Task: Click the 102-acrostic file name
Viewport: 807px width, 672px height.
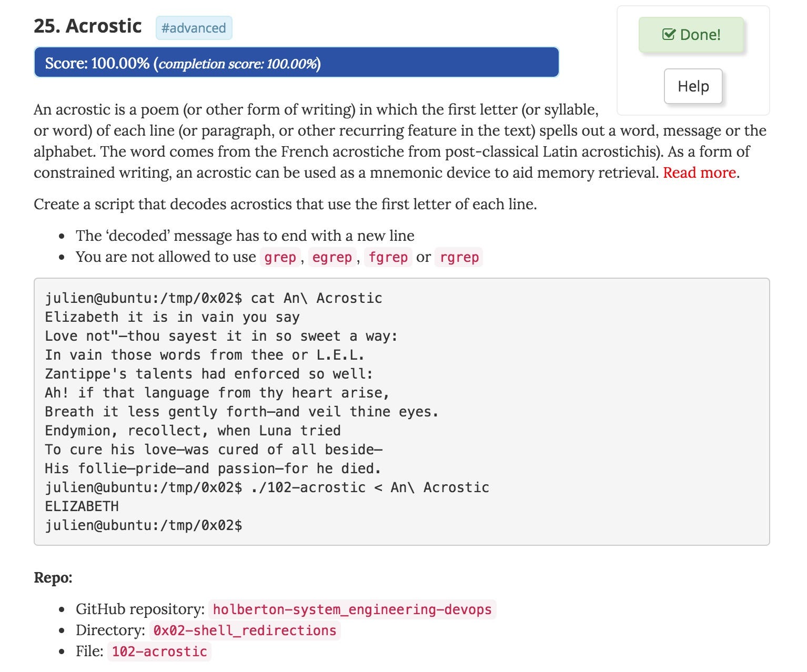Action: pos(159,651)
